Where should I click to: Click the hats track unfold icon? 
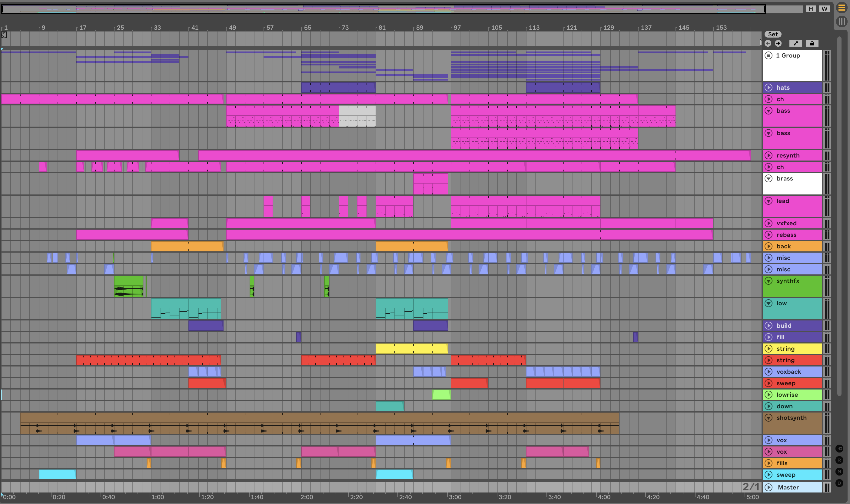(769, 88)
